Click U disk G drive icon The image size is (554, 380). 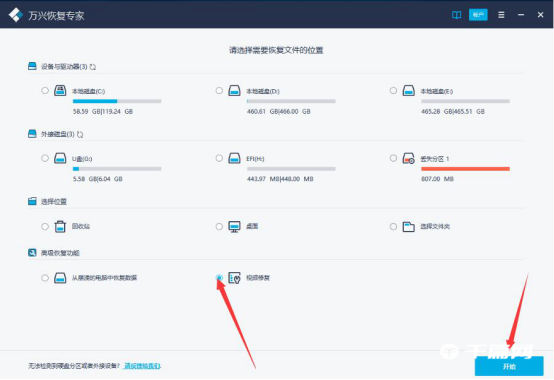point(60,158)
